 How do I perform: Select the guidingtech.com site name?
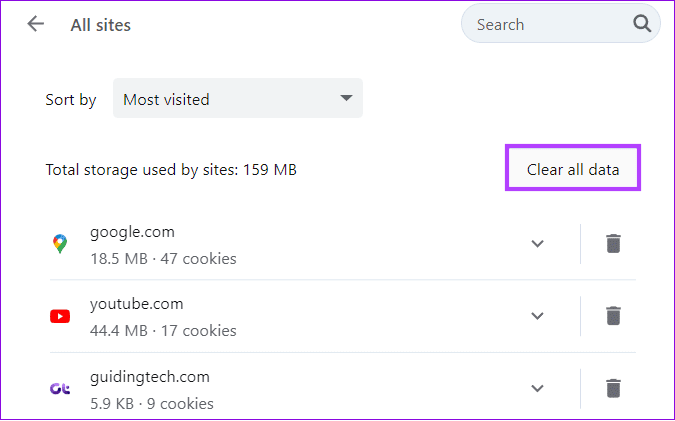tap(150, 377)
